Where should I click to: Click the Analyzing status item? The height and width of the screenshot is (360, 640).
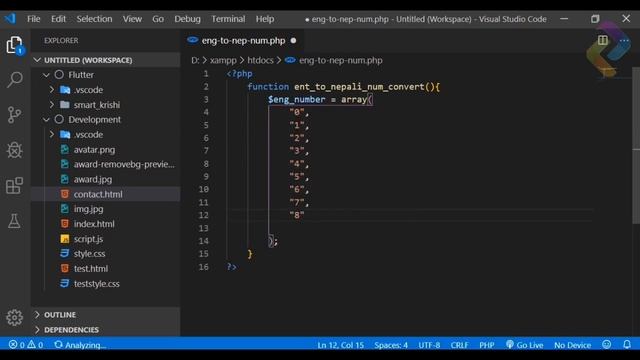(80, 345)
